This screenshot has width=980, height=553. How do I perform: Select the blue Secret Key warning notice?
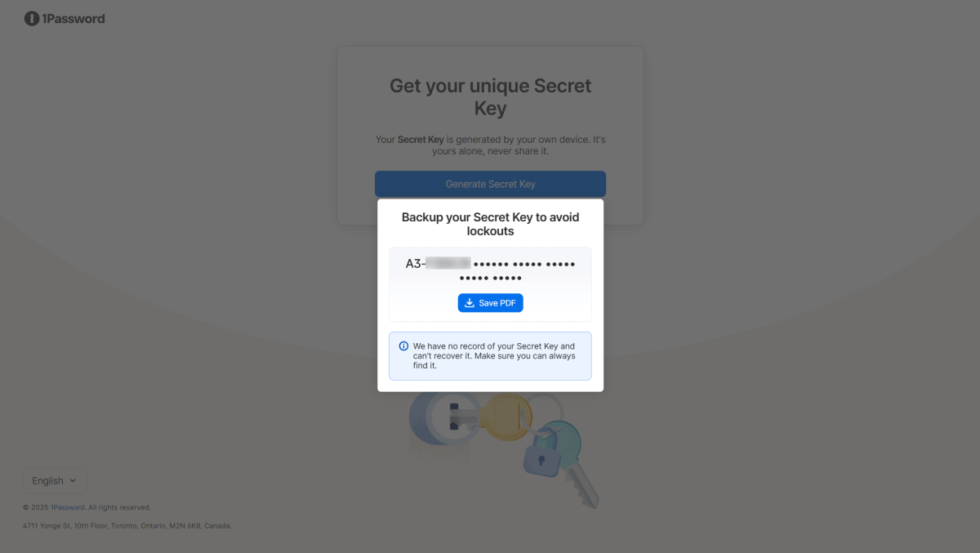point(490,355)
